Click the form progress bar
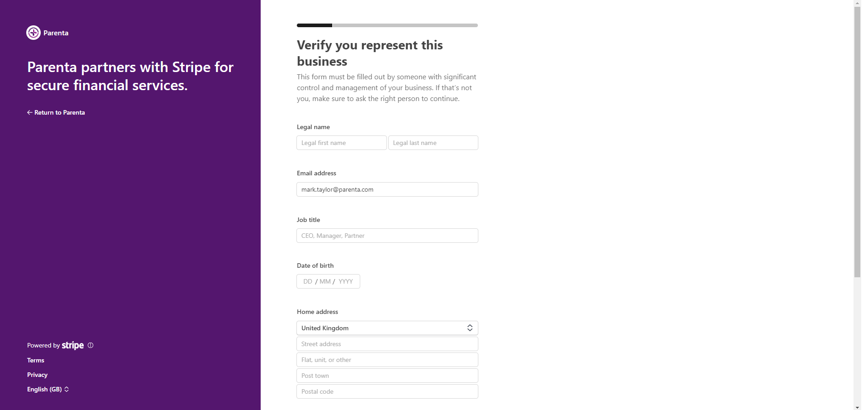Viewport: 868px width, 410px height. pos(387,25)
